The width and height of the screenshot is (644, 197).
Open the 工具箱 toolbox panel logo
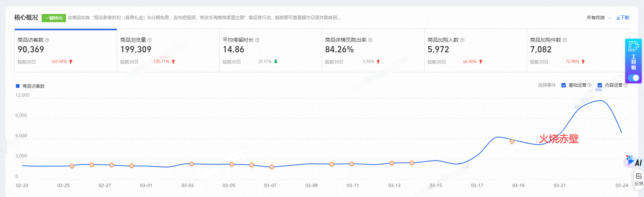tap(633, 46)
